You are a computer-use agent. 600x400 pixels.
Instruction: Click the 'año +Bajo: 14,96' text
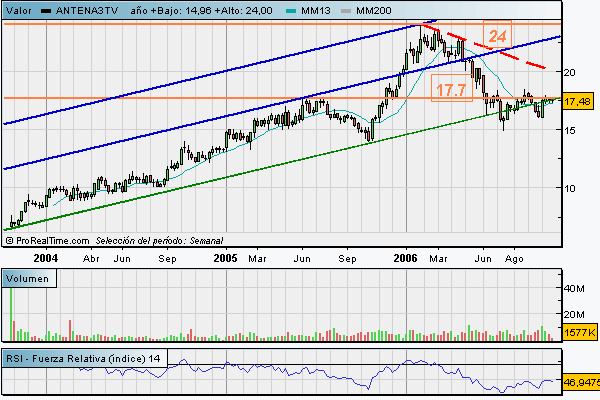(x=171, y=11)
